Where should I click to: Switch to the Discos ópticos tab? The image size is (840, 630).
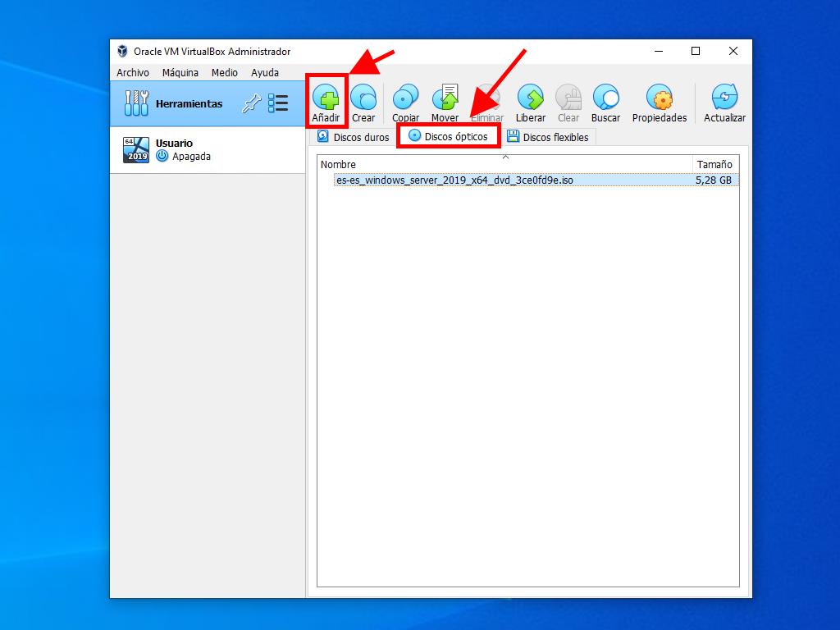[x=449, y=136]
